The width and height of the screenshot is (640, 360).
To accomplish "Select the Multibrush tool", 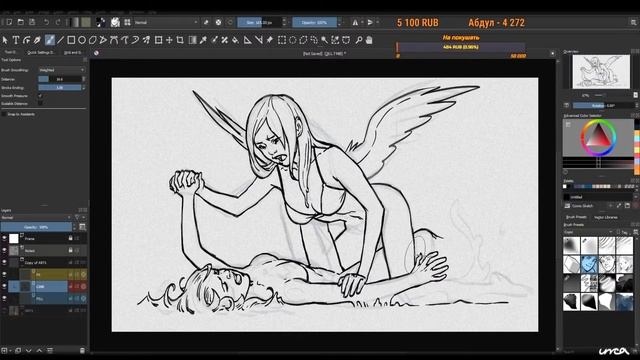I will click(146, 40).
